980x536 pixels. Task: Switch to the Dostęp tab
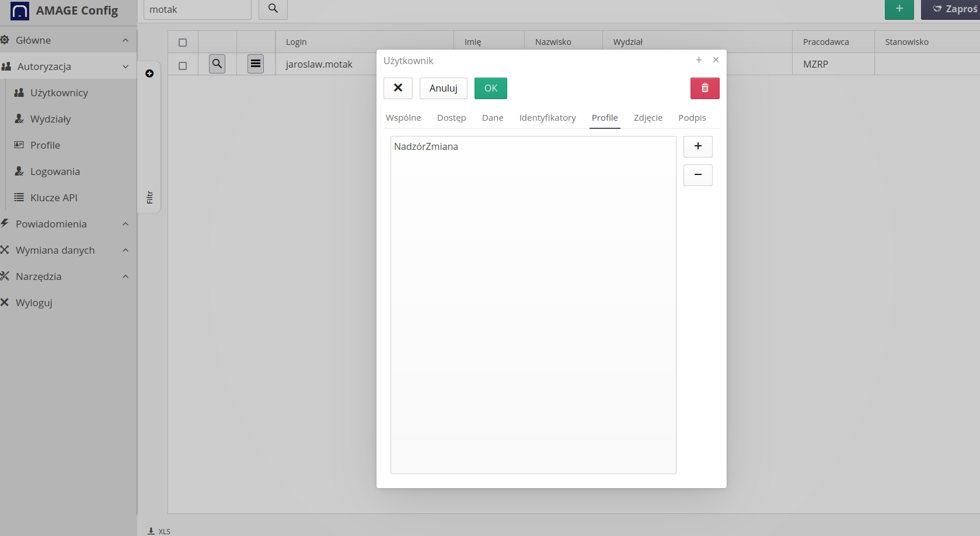(451, 118)
